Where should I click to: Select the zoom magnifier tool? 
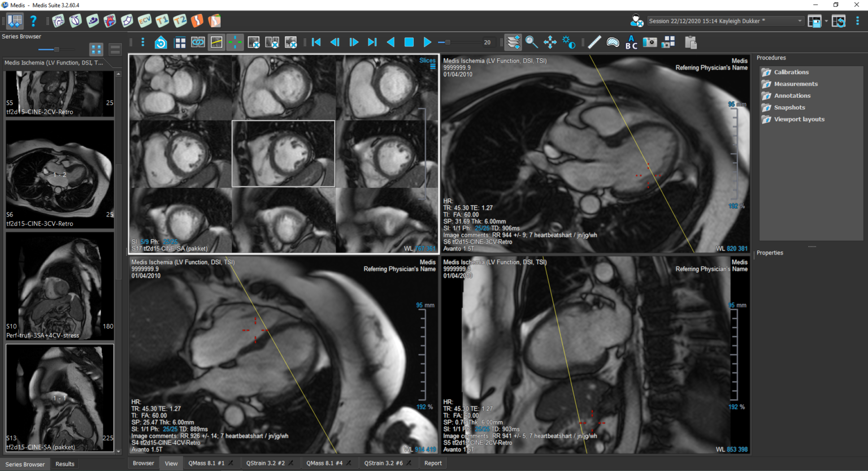click(x=531, y=42)
